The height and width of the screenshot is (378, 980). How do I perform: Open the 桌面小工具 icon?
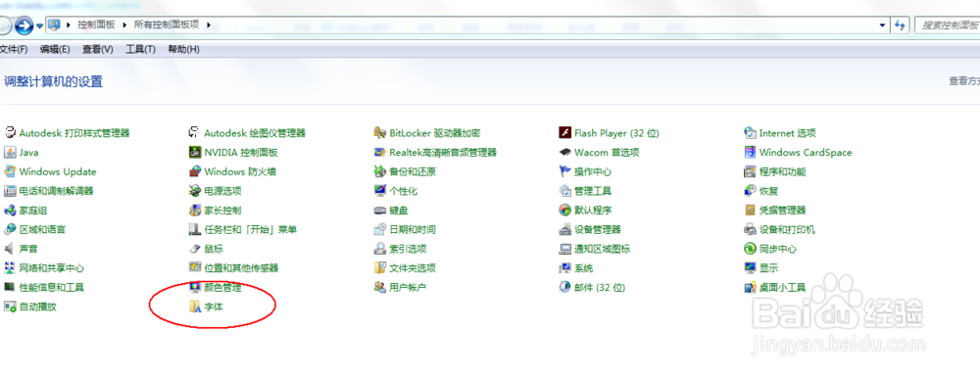click(750, 287)
